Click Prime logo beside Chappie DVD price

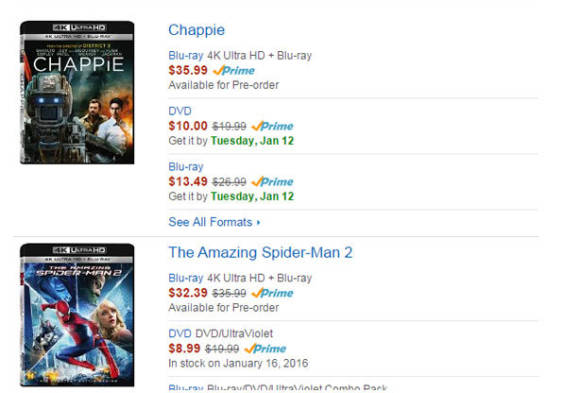[x=272, y=126]
